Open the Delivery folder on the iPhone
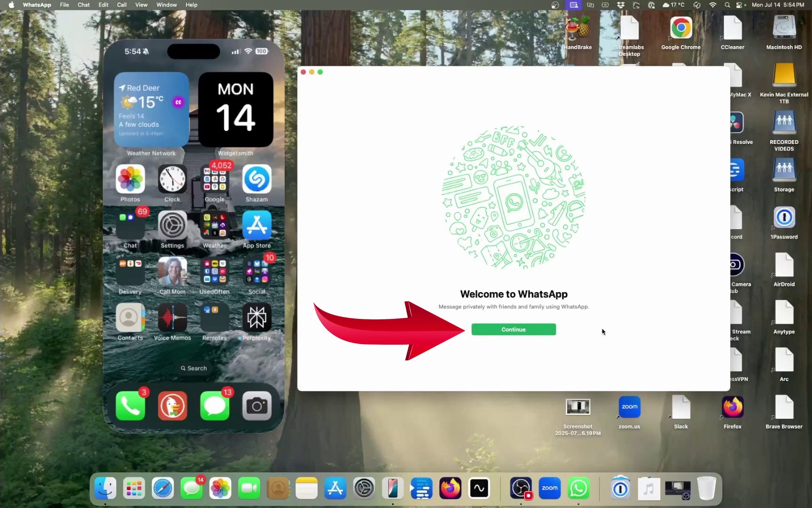Screen dimensions: 812x508 tap(130, 271)
